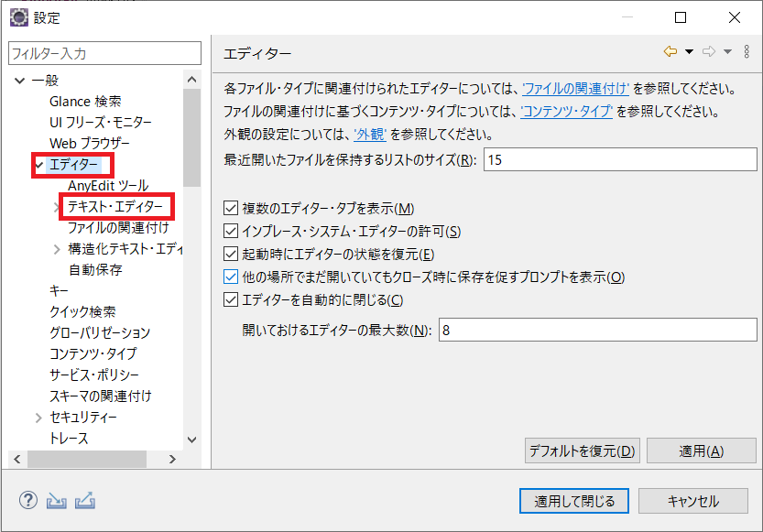Click the export preferences icon
763x532 pixels.
click(85, 500)
